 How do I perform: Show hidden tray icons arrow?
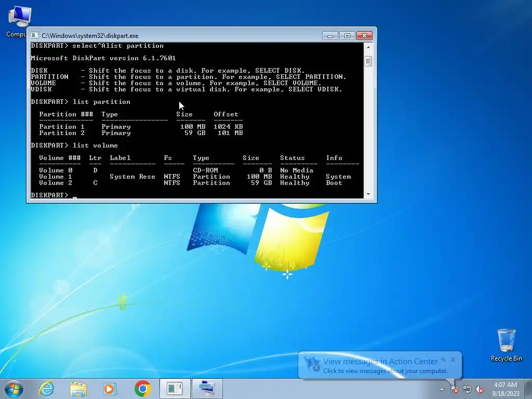442,389
